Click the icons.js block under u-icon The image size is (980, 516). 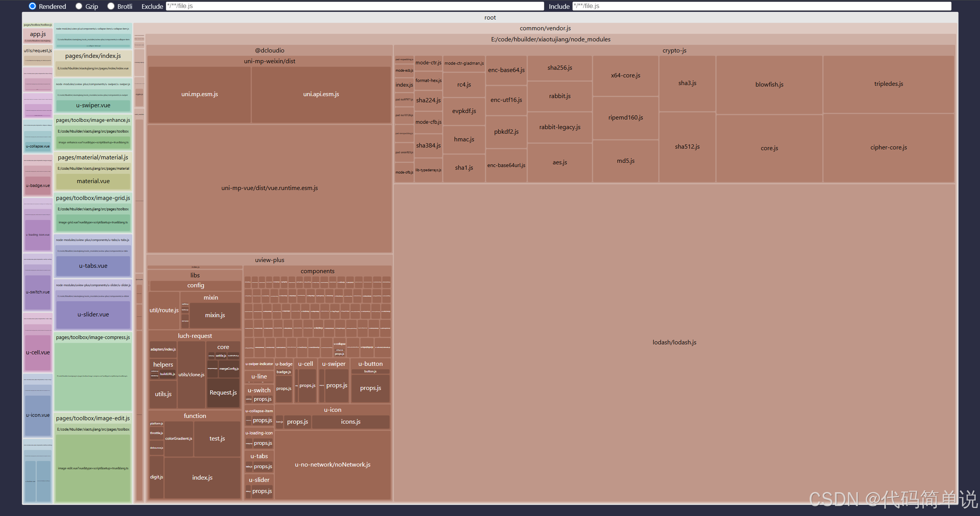tap(350, 422)
